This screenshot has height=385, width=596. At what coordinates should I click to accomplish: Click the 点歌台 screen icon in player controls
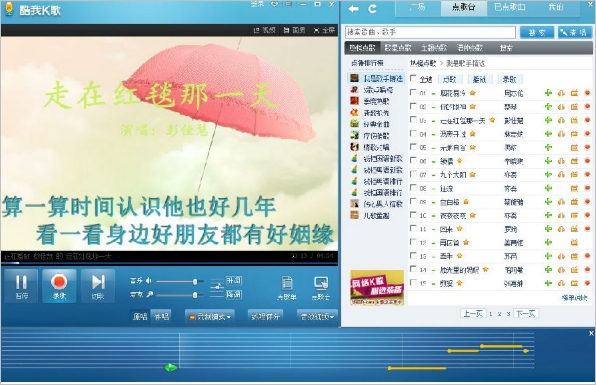321,288
